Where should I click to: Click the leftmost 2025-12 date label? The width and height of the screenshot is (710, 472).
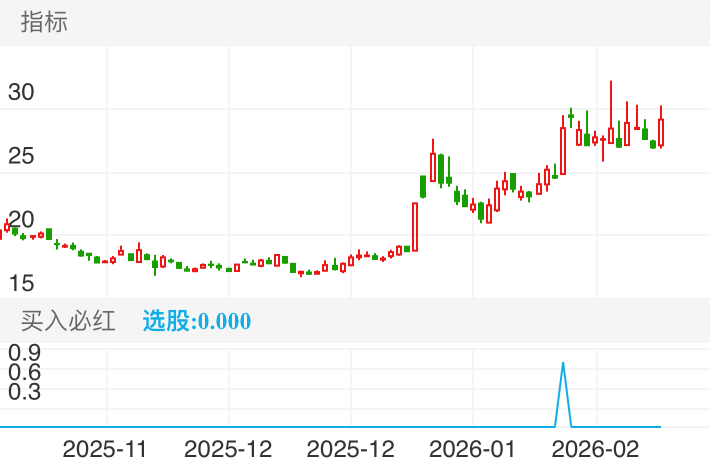[x=228, y=449]
